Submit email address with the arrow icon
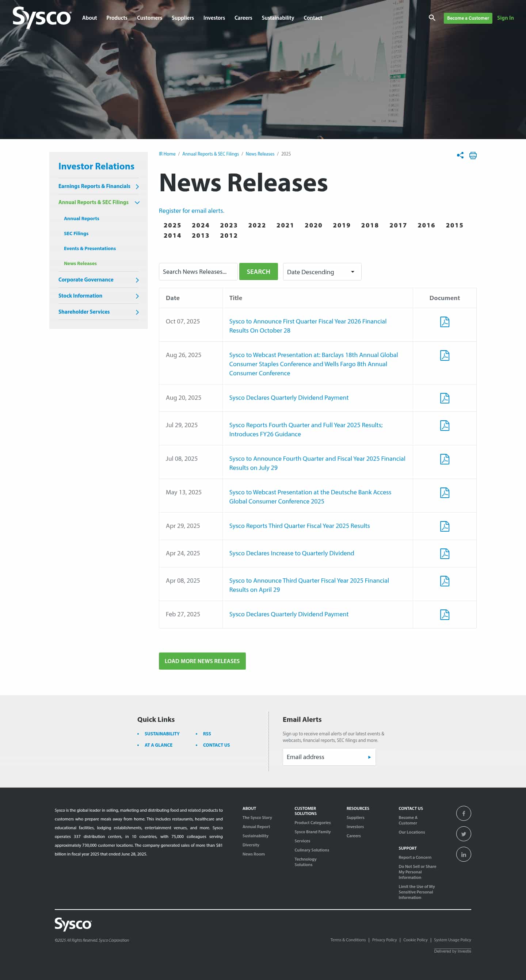The width and height of the screenshot is (526, 980). (x=369, y=757)
